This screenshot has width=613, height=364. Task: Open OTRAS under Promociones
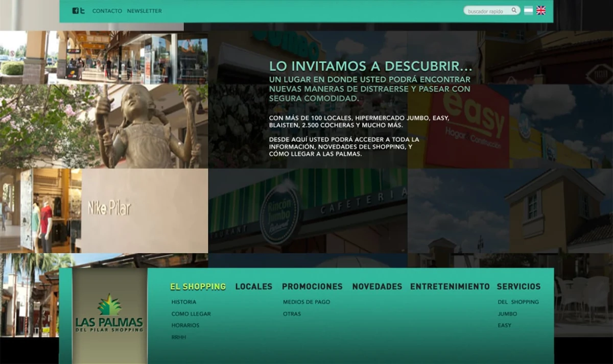(x=292, y=314)
